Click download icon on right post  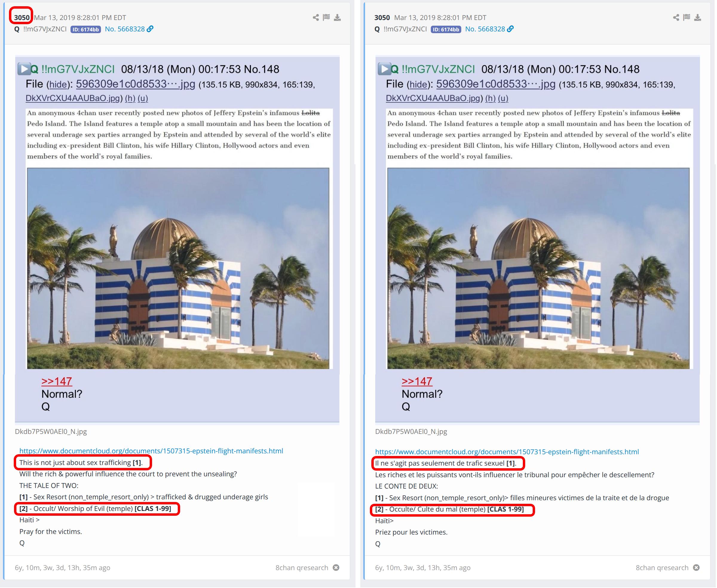697,18
